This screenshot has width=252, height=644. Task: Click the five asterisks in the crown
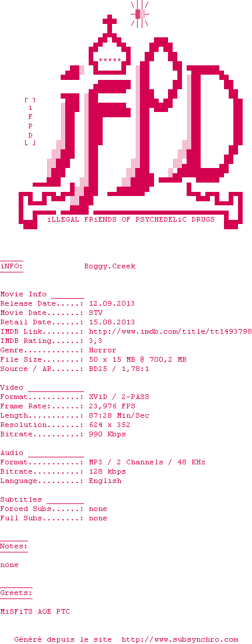[x=110, y=60]
